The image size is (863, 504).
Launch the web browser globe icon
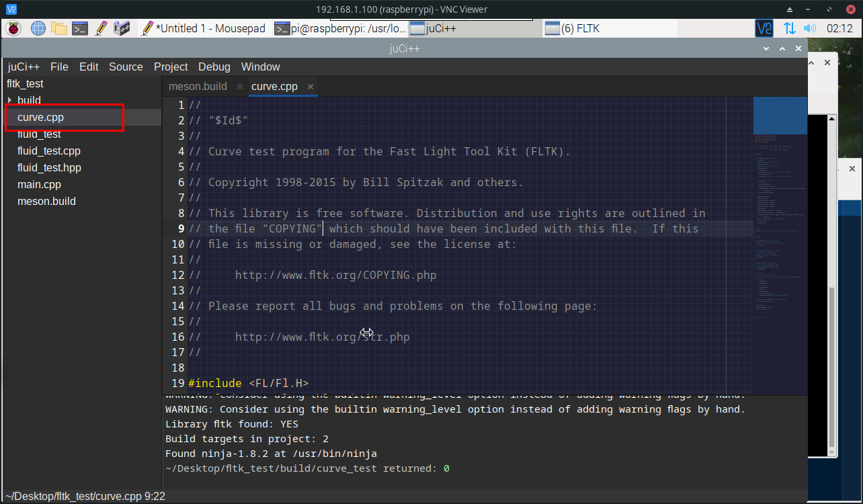pyautogui.click(x=38, y=28)
